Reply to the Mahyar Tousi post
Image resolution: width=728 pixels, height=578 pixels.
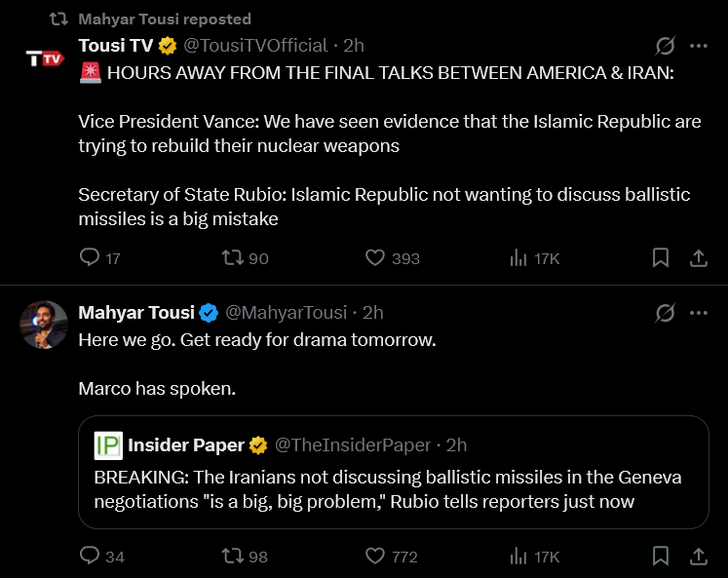pyautogui.click(x=90, y=557)
